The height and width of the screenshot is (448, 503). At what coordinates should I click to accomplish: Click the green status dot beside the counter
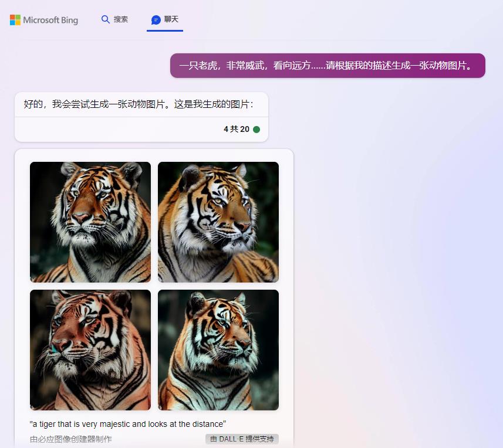[x=256, y=130]
